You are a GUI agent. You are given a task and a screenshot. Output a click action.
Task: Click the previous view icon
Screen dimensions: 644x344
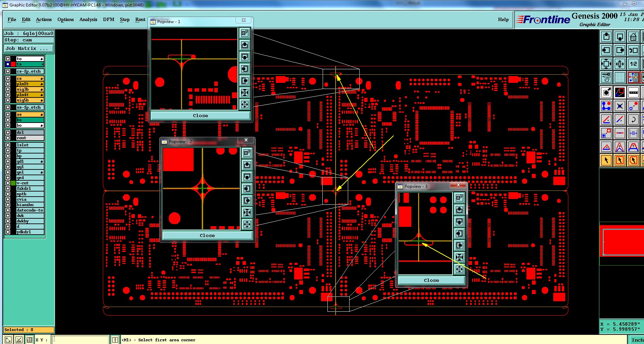(x=633, y=50)
